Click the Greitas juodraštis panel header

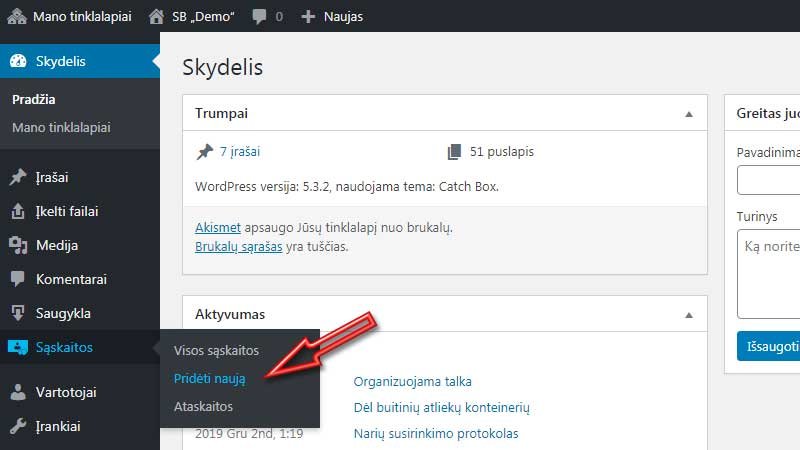tap(762, 113)
